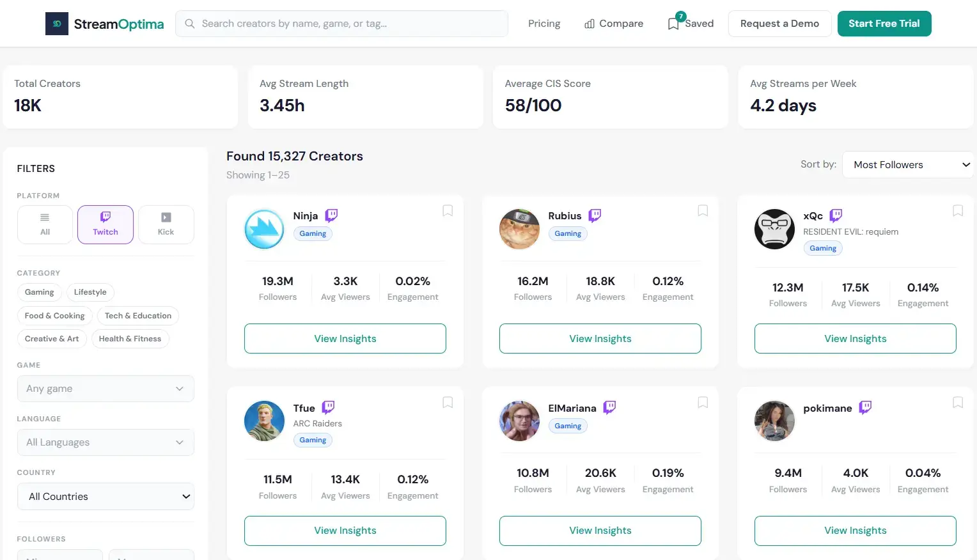Viewport: 977px width, 560px height.
Task: Bookmark the pokimane creator card
Action: [957, 402]
